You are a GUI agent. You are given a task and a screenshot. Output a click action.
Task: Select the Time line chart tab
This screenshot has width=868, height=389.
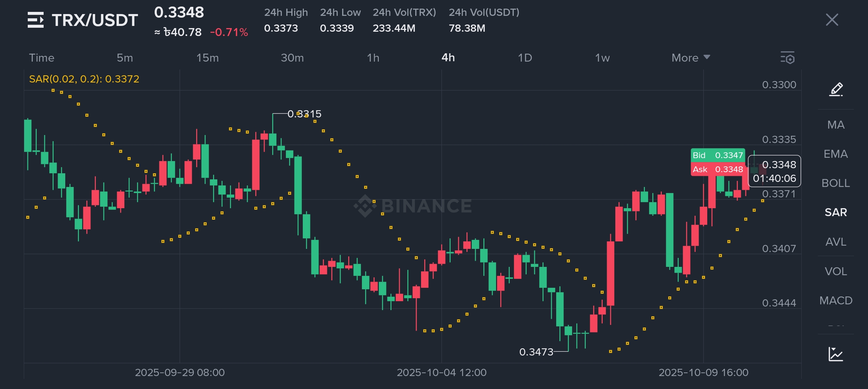click(41, 58)
